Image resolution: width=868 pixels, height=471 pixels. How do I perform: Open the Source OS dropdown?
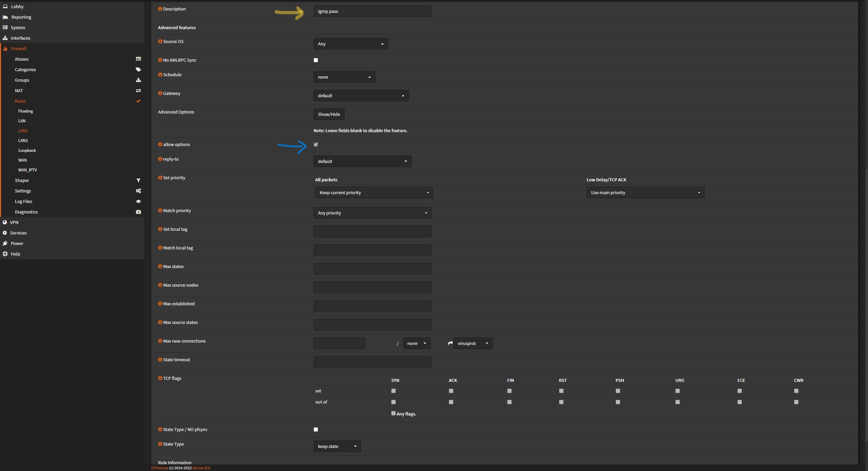351,44
